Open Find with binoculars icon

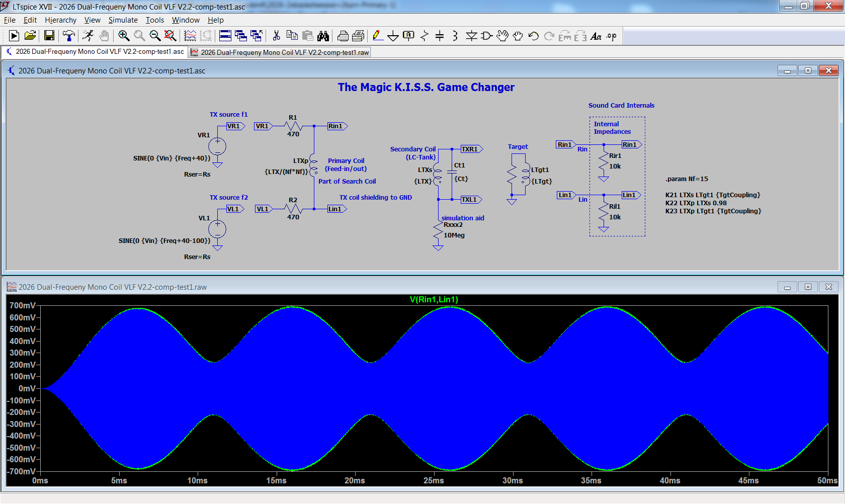pyautogui.click(x=323, y=36)
